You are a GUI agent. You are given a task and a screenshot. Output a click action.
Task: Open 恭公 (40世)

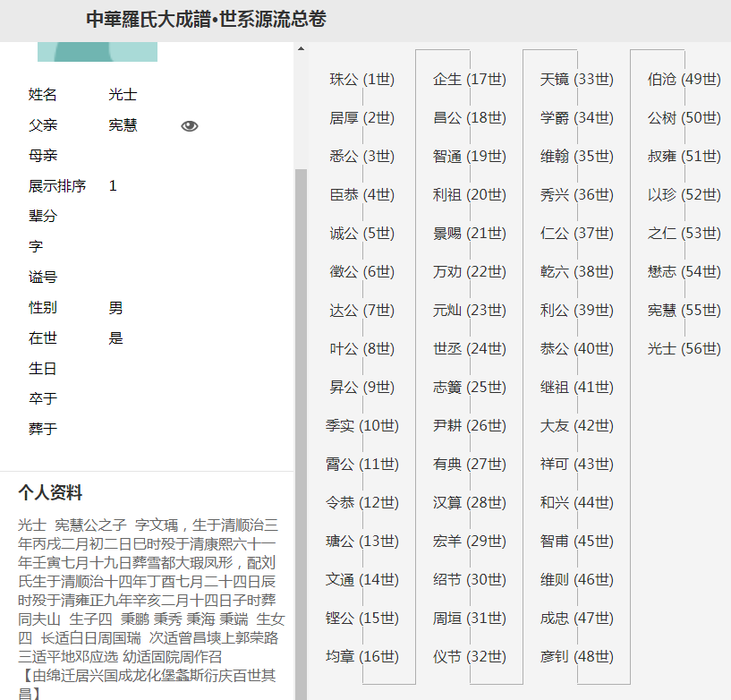coord(577,349)
